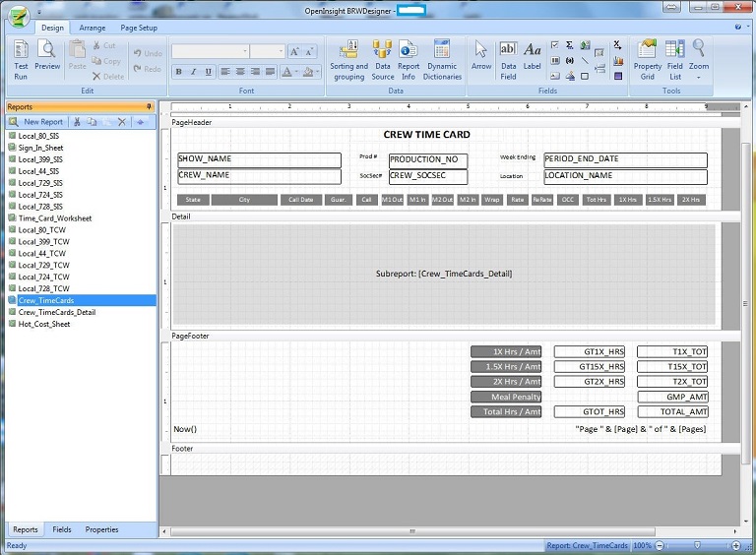The height and width of the screenshot is (555, 756).
Task: Switch to the Reports bottom tab
Action: pos(25,529)
